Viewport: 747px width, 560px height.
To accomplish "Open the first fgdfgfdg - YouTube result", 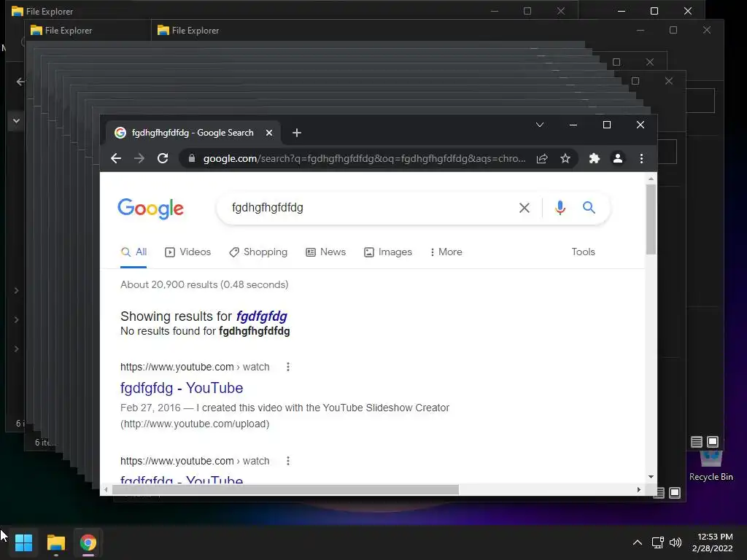I will (182, 388).
